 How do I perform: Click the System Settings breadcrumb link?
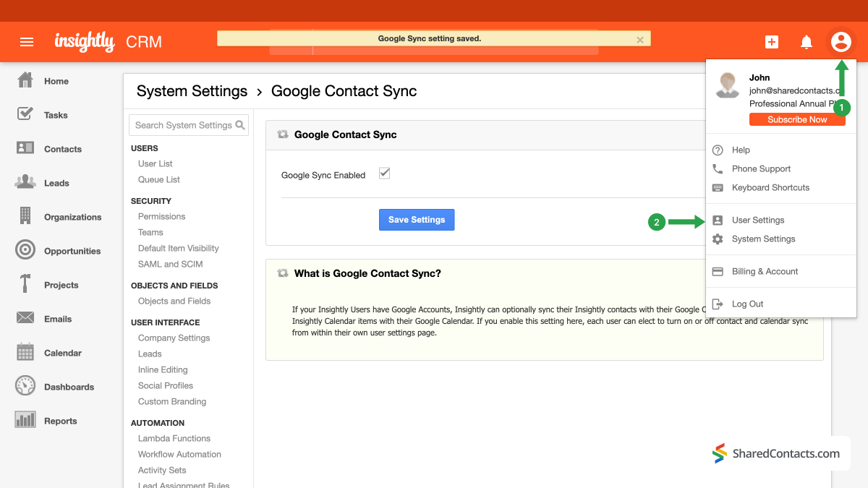192,91
